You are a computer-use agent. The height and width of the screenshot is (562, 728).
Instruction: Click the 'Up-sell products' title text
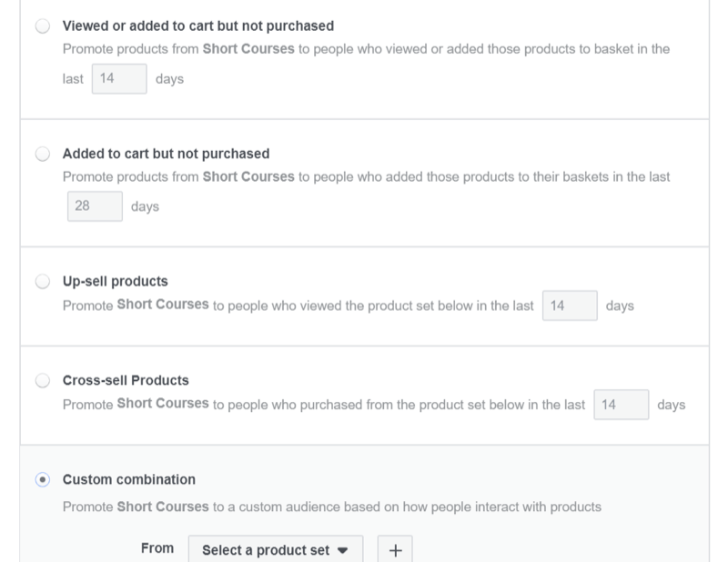click(115, 281)
